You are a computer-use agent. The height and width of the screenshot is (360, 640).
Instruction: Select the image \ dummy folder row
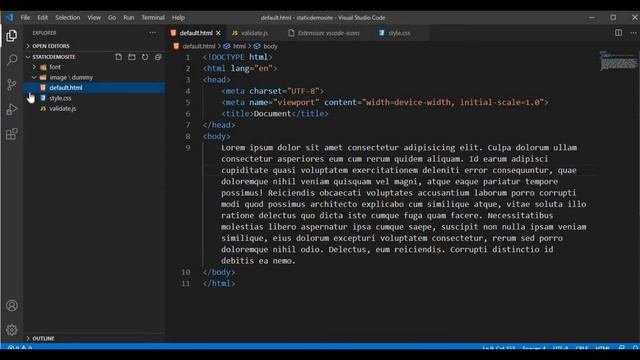94,77
